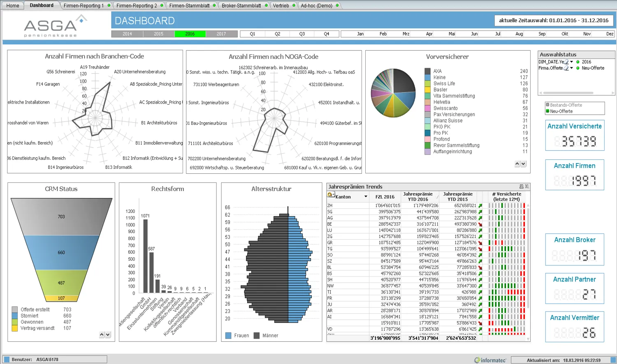Clear the DIM_DATE.Year selection with eraser icon
Viewport: 617px width, 364px height.
pos(566,62)
